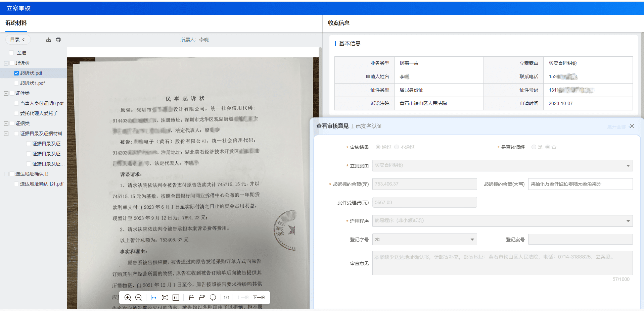This screenshot has width=644, height=311.
Task: Zoom out on the document preview
Action: [x=138, y=298]
